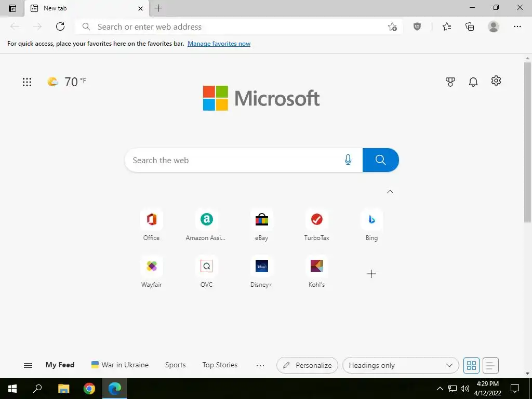This screenshot has width=532, height=399.
Task: Open the app launcher grid
Action: [27, 82]
